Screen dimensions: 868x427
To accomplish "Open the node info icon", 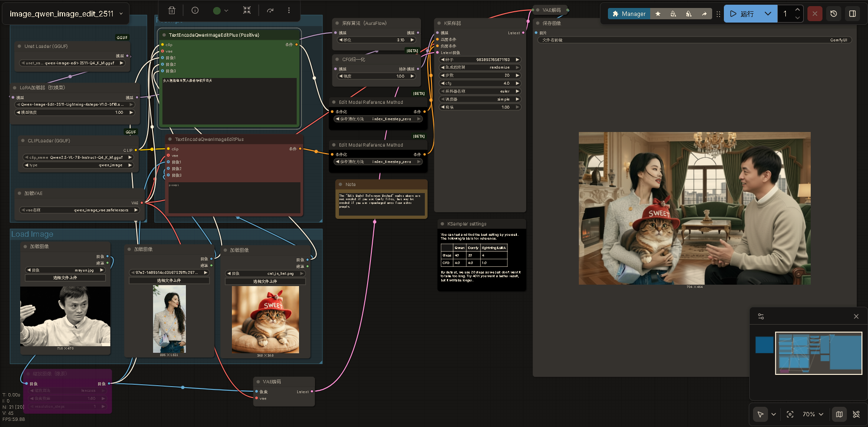I will pos(195,10).
